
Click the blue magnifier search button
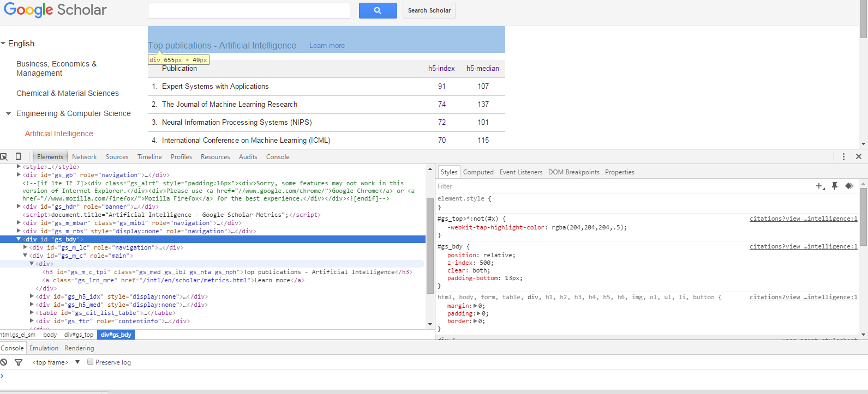pyautogui.click(x=378, y=10)
